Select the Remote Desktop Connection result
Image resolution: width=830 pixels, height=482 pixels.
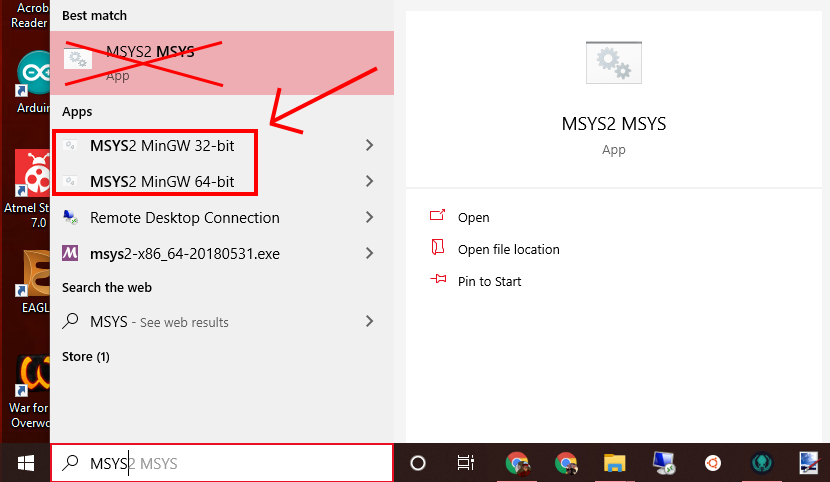(222, 217)
